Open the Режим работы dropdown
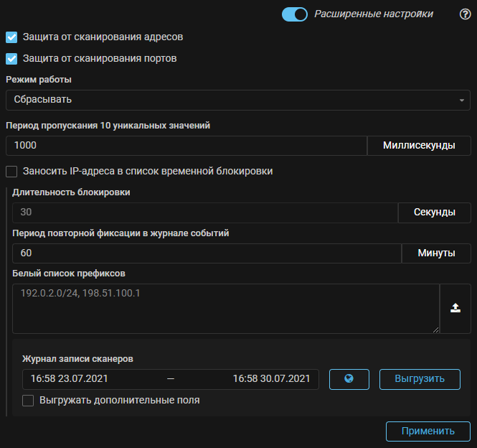Screen dimensions: 477x448 point(237,100)
